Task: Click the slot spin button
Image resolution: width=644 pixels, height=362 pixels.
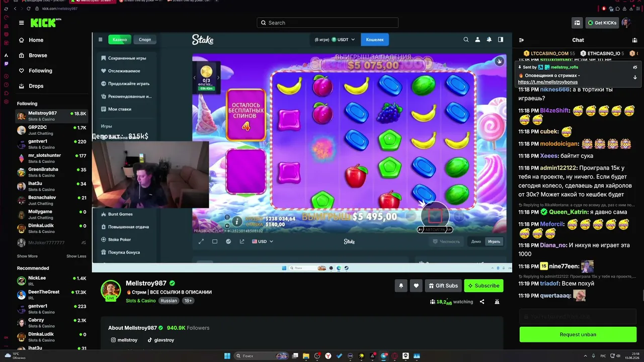Action: point(435,216)
